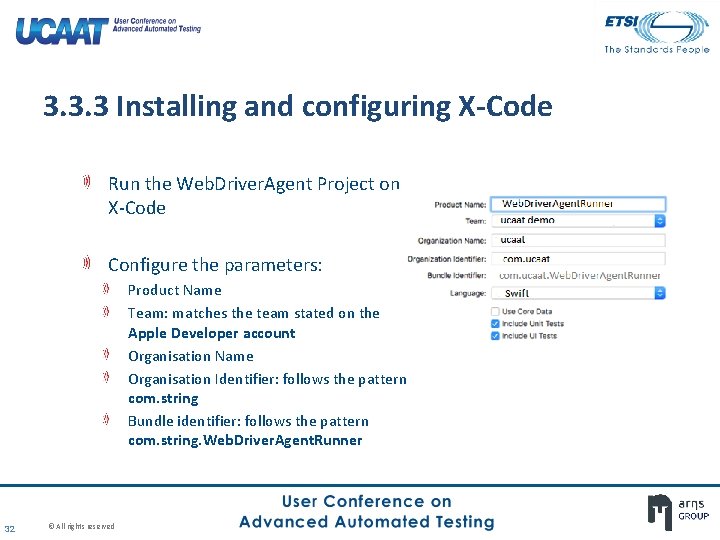Open the Team dropdown showing ucaat demo
This screenshot has width=720, height=540.
[x=578, y=221]
